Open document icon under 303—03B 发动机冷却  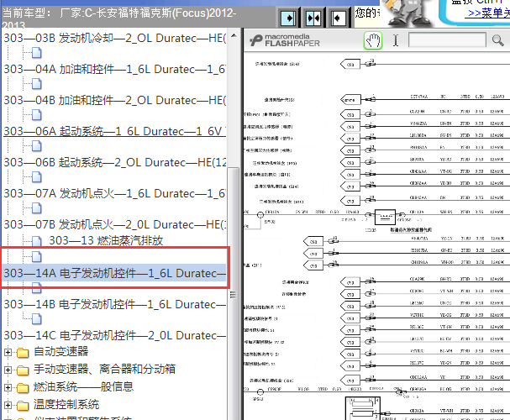[36, 53]
